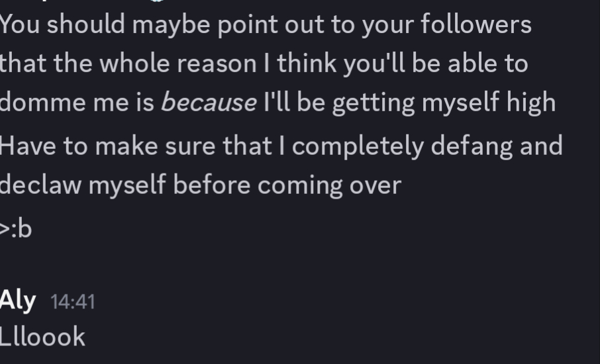Click the 14:41 message timestamp
The height and width of the screenshot is (364, 600).
[x=73, y=302]
